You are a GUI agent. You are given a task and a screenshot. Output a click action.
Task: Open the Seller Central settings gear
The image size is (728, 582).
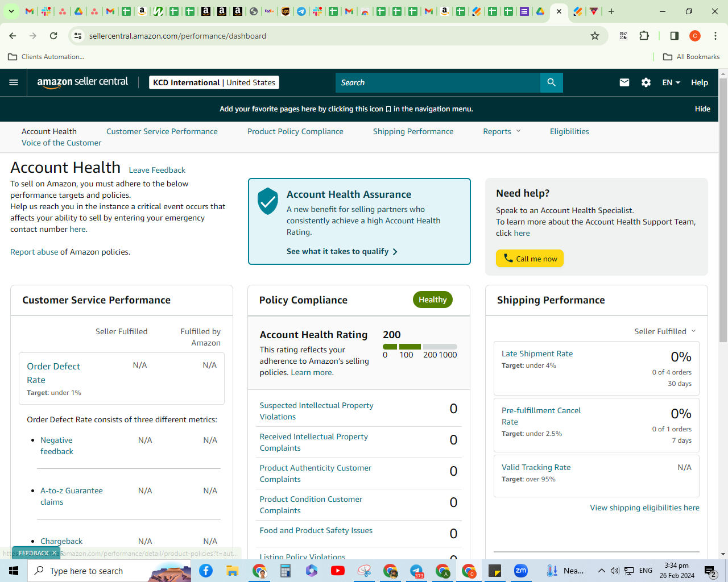click(646, 82)
